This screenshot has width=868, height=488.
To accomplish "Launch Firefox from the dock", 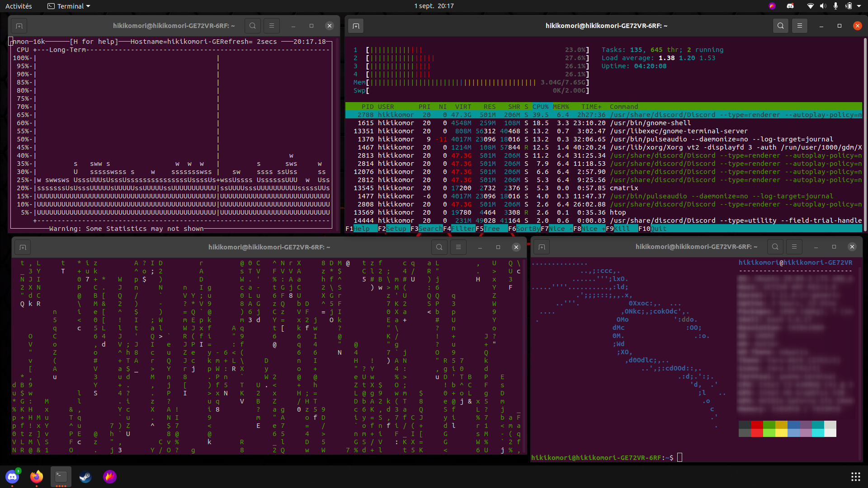I will pos(37,477).
